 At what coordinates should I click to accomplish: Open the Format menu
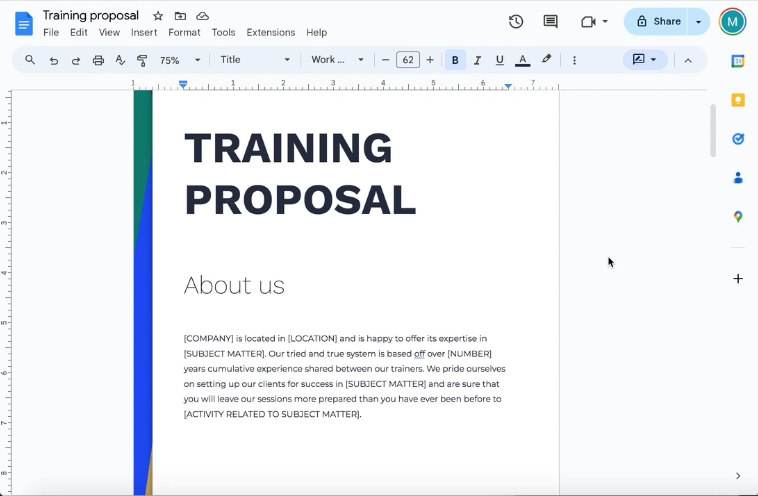coord(184,32)
